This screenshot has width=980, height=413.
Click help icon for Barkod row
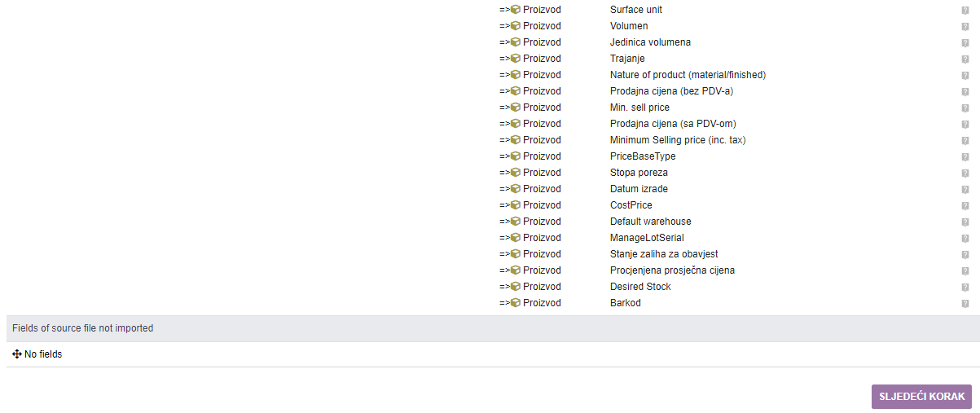point(965,303)
